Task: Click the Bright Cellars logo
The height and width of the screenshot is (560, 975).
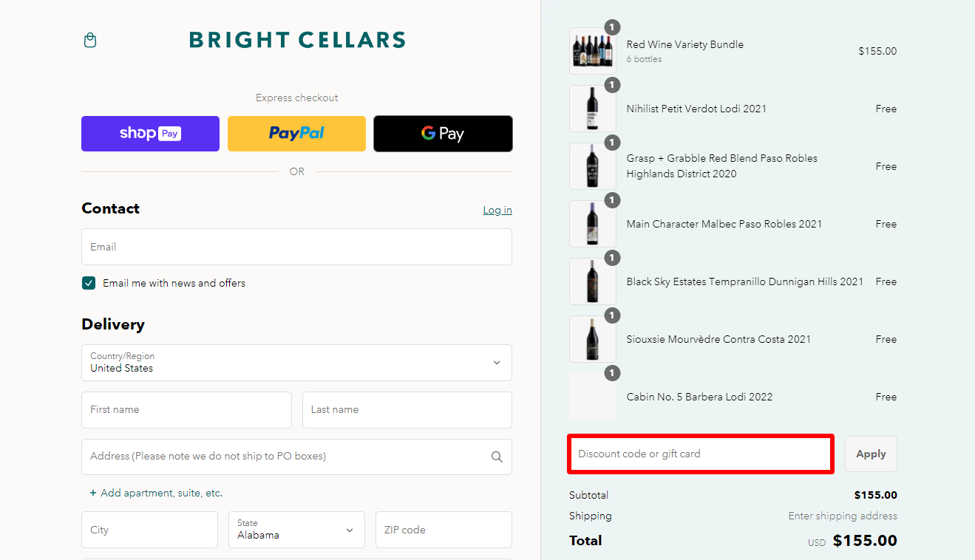Action: point(296,40)
